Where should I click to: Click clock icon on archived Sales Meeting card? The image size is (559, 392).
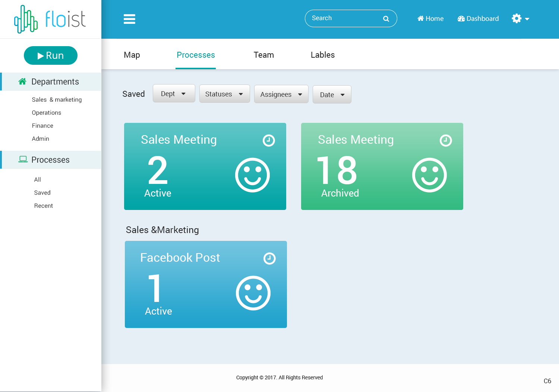tap(446, 140)
